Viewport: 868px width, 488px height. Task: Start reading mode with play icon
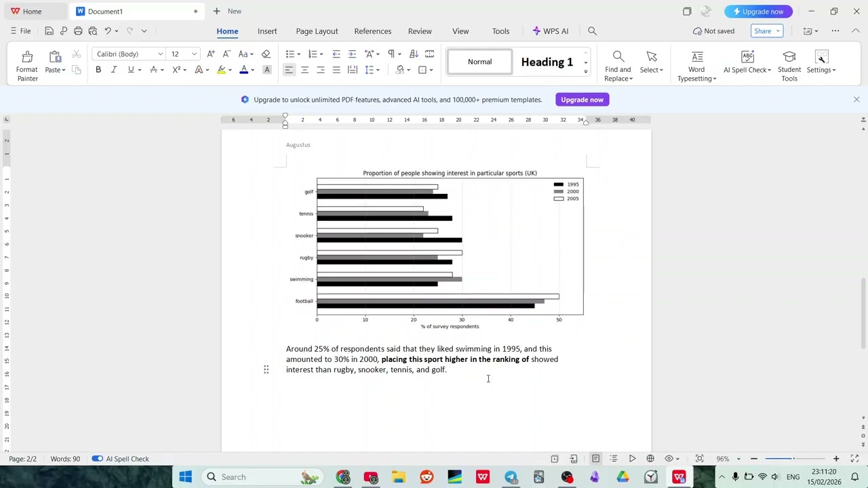(x=632, y=459)
